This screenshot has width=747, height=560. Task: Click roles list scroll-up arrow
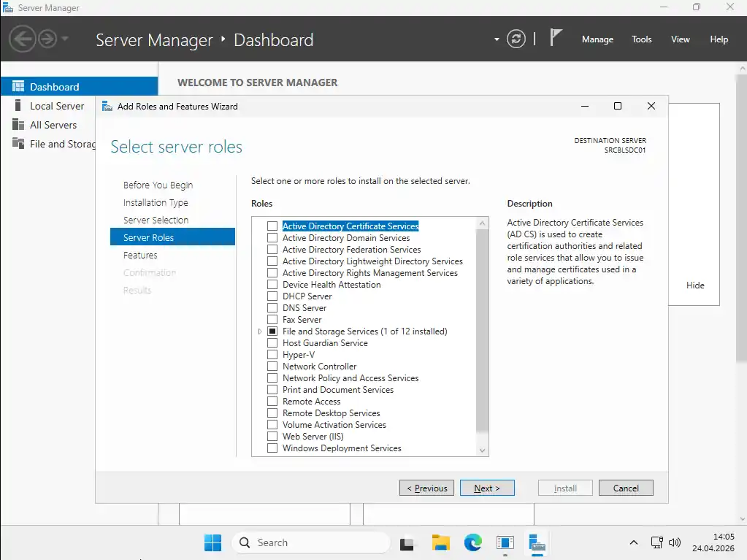tap(482, 223)
